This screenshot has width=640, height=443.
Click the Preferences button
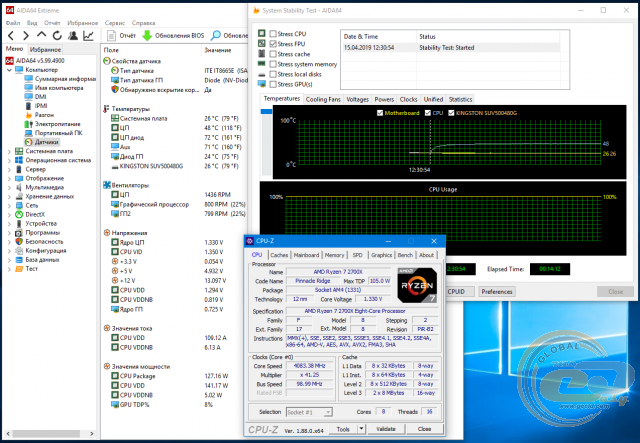pos(497,292)
